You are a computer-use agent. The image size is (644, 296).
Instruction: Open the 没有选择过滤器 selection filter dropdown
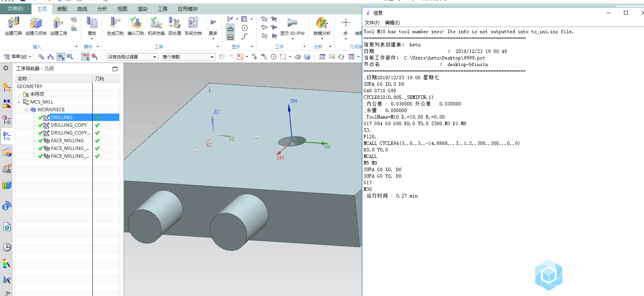point(132,57)
